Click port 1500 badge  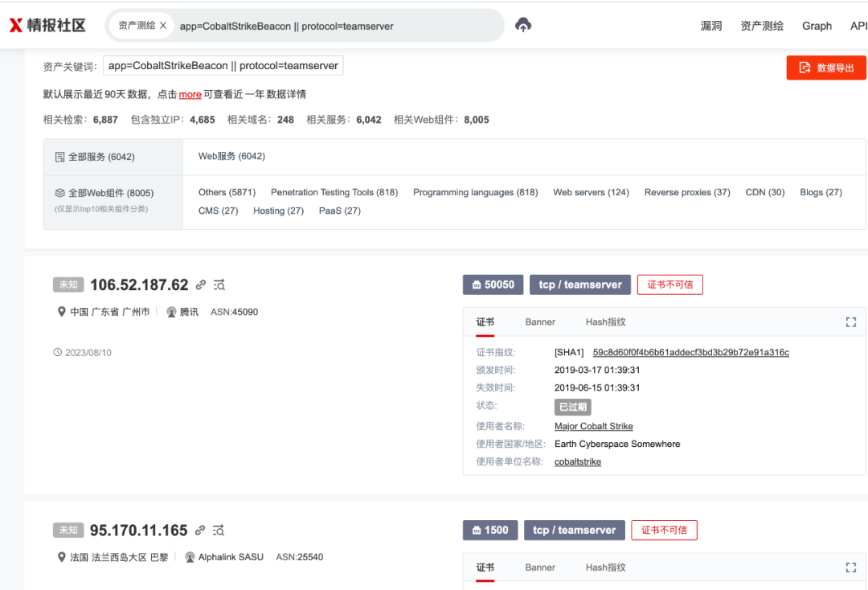tap(490, 531)
